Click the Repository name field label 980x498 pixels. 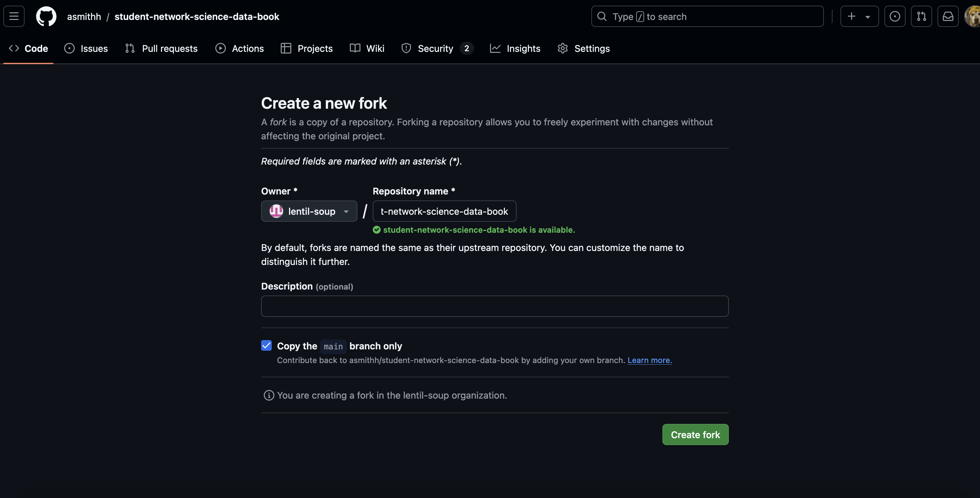point(414,191)
